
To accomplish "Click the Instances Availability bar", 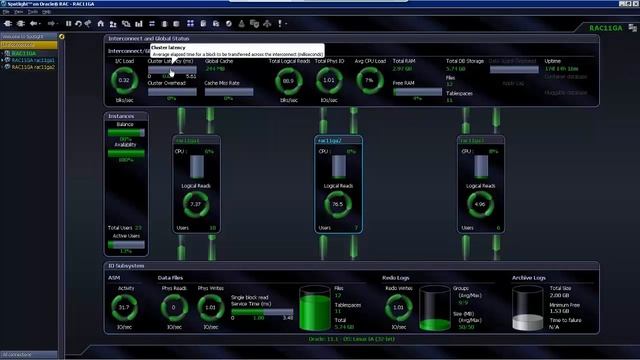I will (126, 153).
